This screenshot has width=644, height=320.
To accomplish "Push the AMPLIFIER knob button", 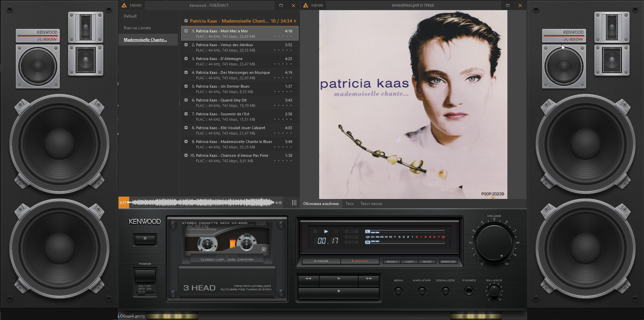I will pyautogui.click(x=422, y=291).
